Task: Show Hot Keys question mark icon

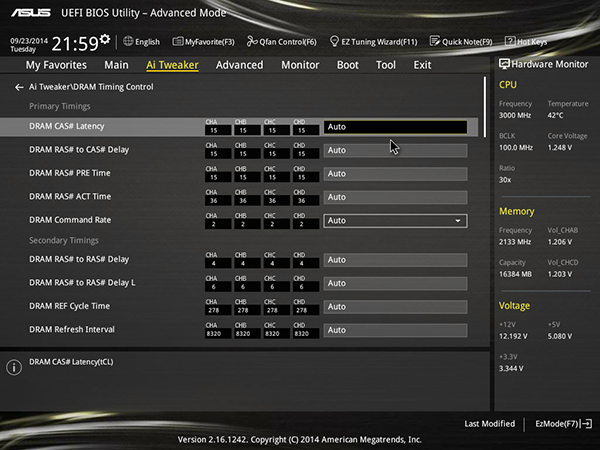Action: [510, 41]
